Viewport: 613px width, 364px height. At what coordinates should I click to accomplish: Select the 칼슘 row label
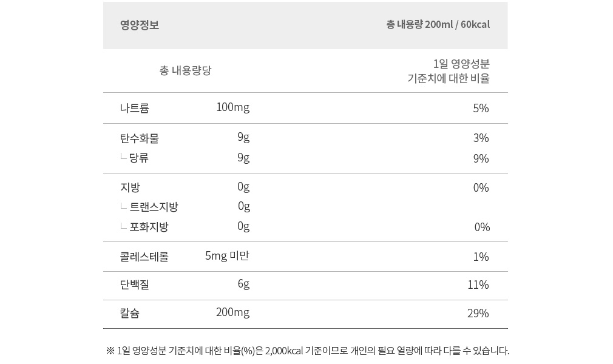130,313
